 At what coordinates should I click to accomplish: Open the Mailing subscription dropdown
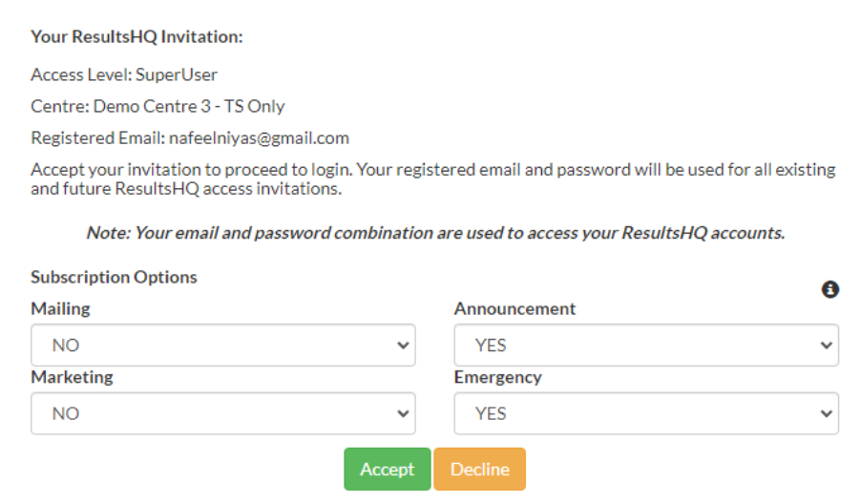click(x=223, y=345)
